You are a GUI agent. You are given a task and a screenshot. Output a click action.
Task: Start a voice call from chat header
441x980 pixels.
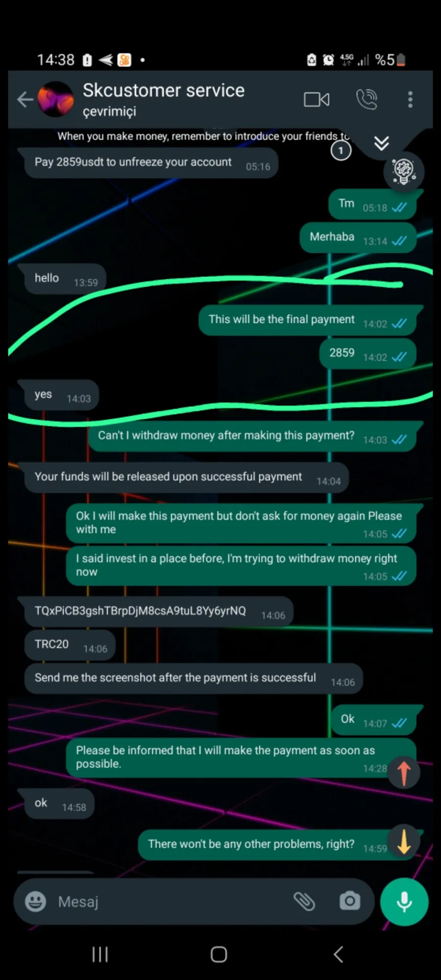[367, 99]
